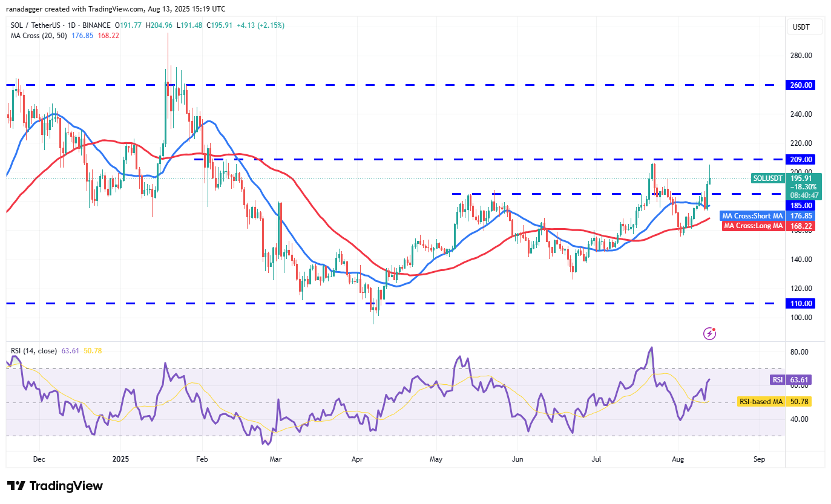Click the 209.00 resistance price label

pyautogui.click(x=800, y=160)
